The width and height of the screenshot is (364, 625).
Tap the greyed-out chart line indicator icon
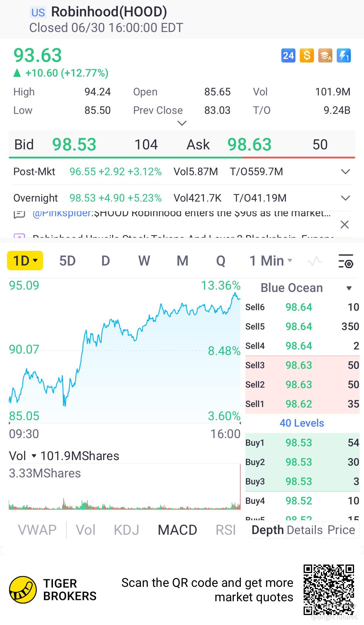314,261
